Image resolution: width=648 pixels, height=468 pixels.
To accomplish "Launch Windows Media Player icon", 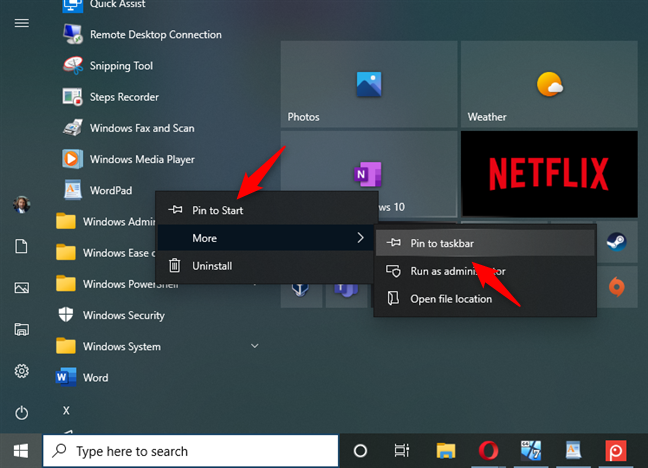I will [x=73, y=159].
